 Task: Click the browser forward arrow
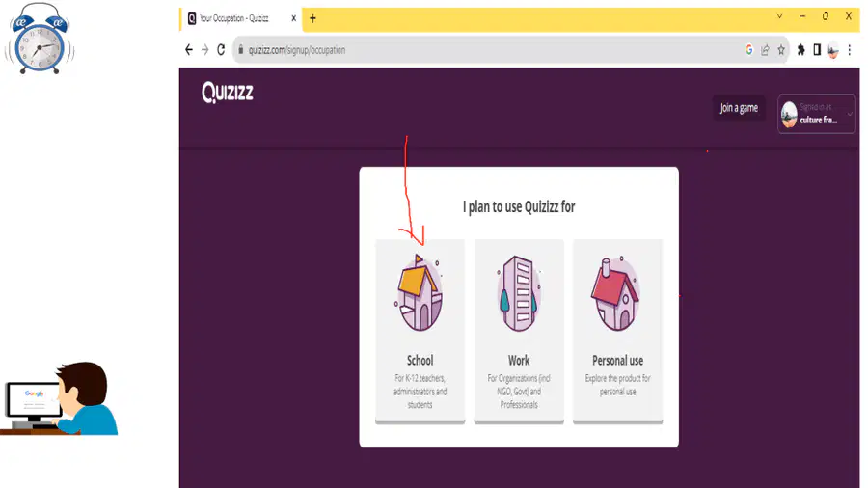(204, 50)
